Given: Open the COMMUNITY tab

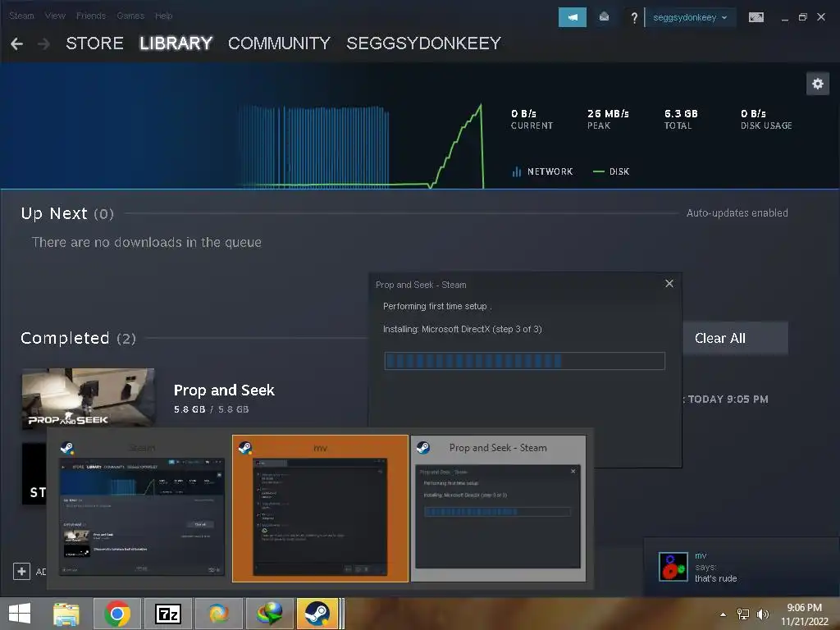Looking at the screenshot, I should (279, 43).
